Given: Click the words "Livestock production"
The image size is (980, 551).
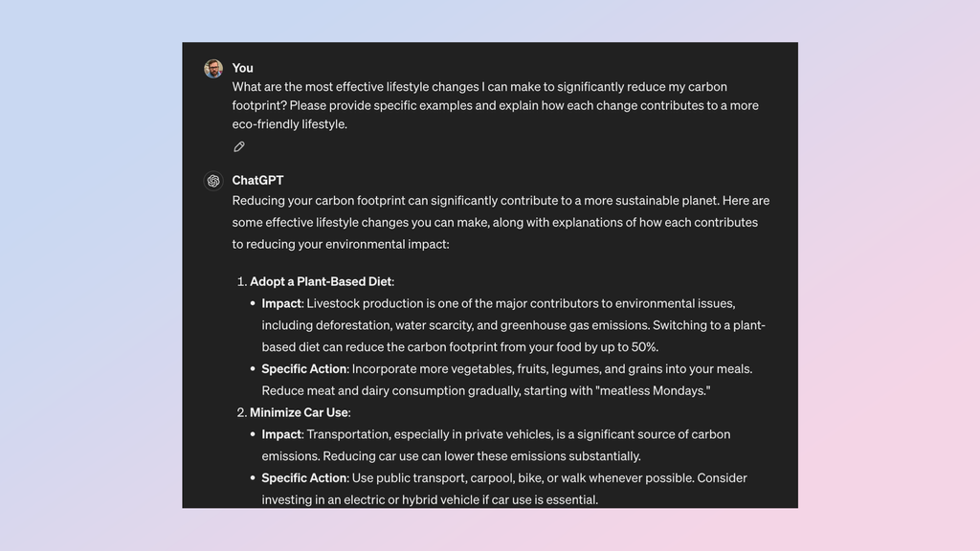Looking at the screenshot, I should coord(365,303).
